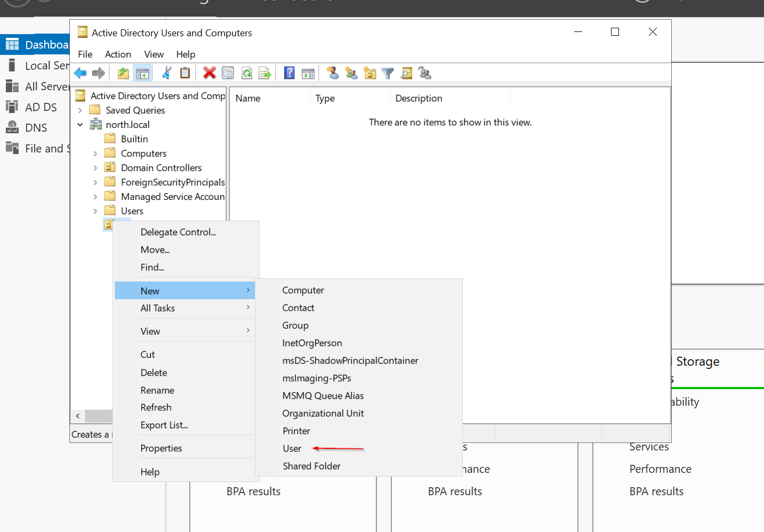764x532 pixels.
Task: Click the Back arrow toolbar icon
Action: click(81, 73)
